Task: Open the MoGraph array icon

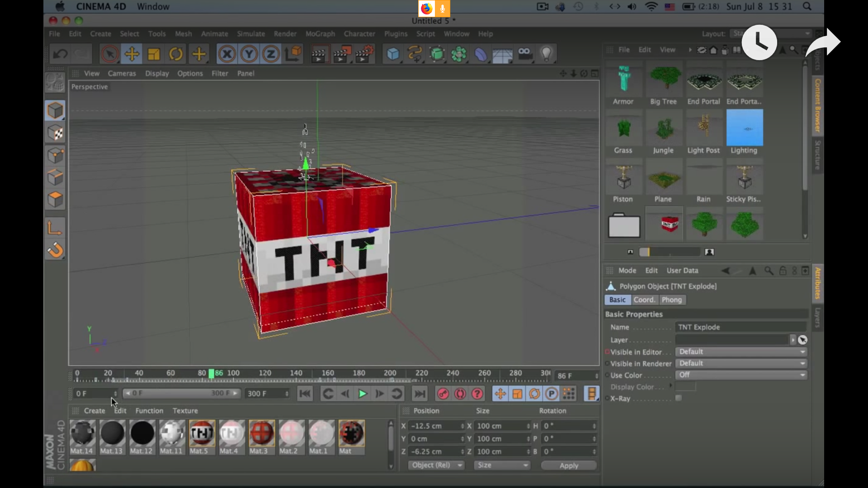Action: 459,54
